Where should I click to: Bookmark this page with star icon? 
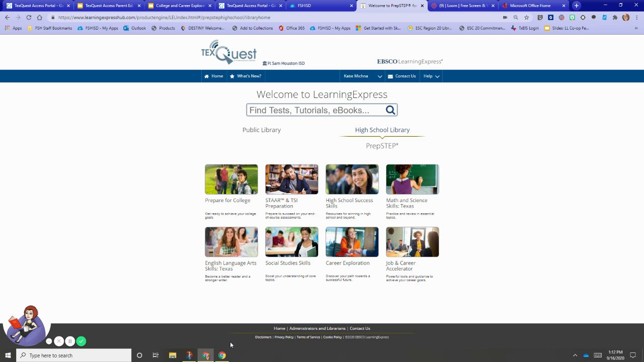[x=526, y=17]
